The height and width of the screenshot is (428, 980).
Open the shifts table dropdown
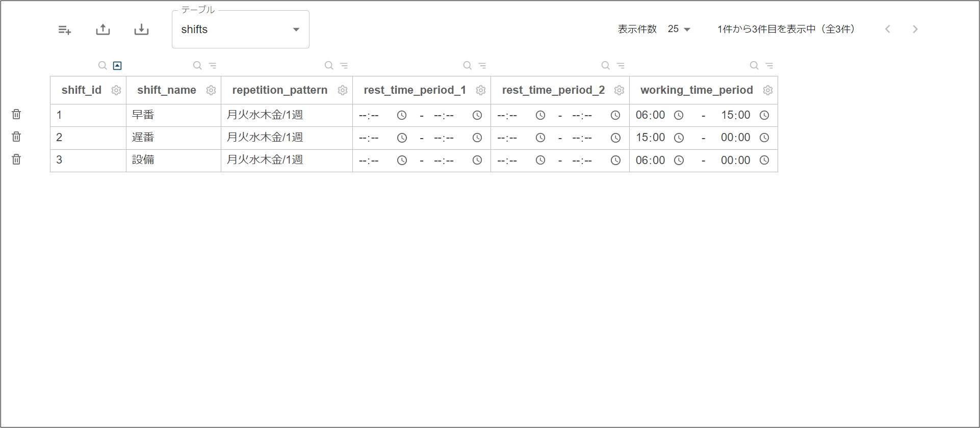[241, 30]
